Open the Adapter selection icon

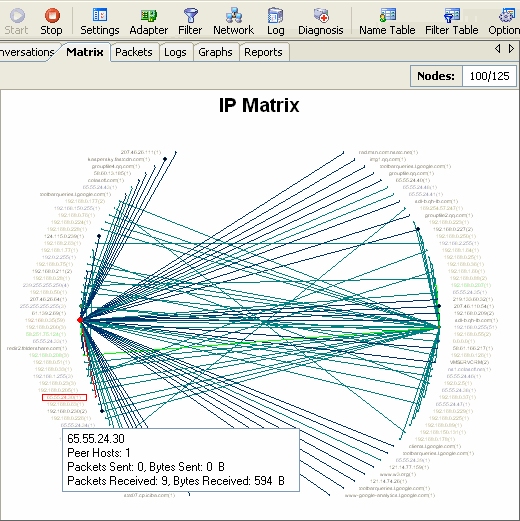(x=149, y=15)
